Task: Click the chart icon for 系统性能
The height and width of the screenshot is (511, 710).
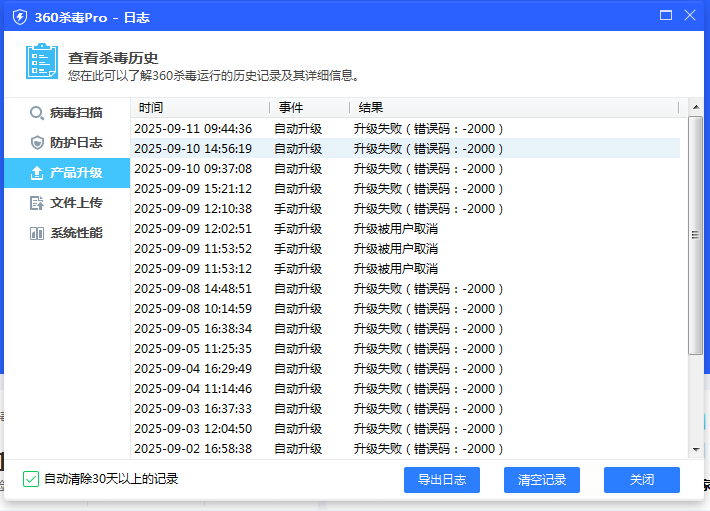Action: coord(37,233)
